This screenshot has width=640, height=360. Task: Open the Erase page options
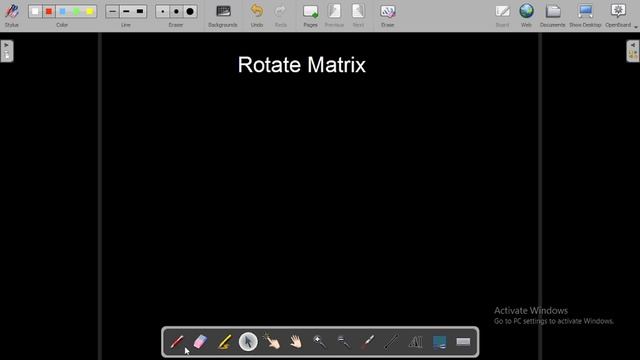click(x=387, y=15)
